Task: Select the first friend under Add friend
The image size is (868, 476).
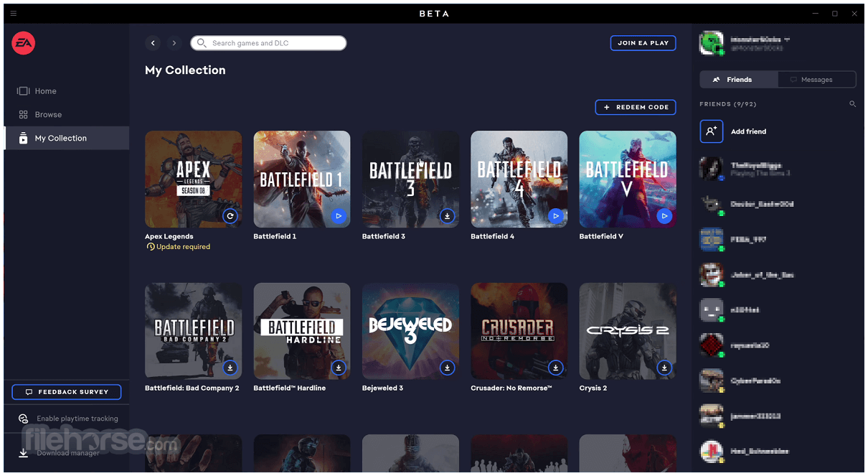Action: (x=778, y=169)
